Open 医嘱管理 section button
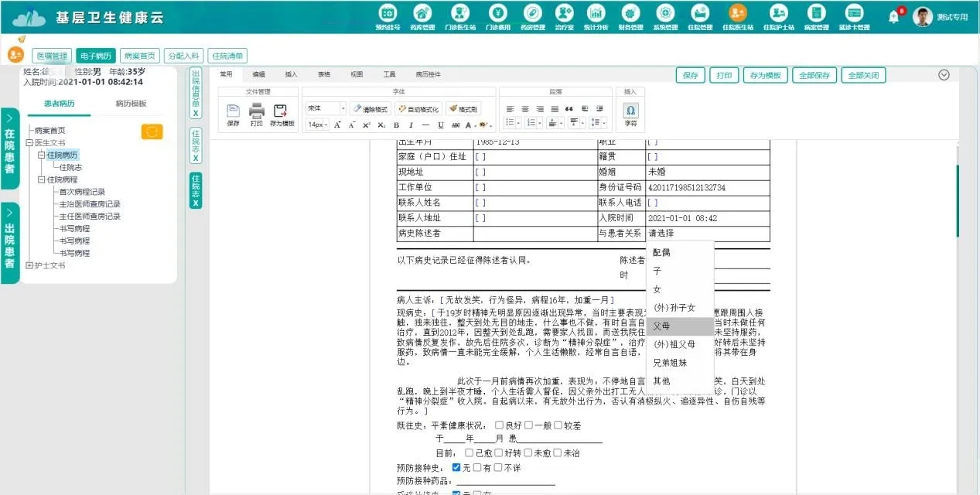The width and height of the screenshot is (980, 495). [53, 56]
